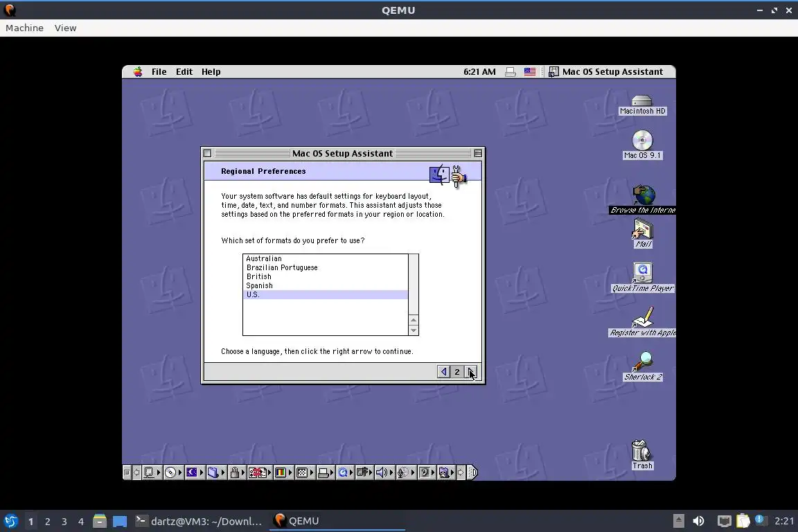Select the Sherlock 2 magnifier icon

point(642,362)
